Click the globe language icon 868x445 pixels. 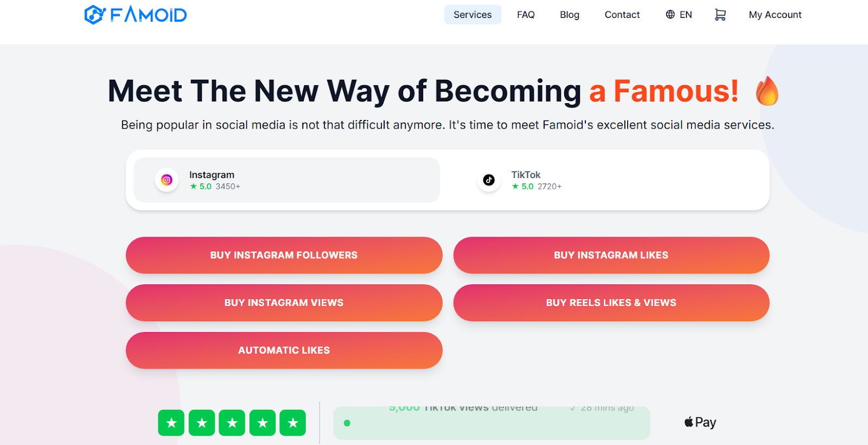pos(671,15)
